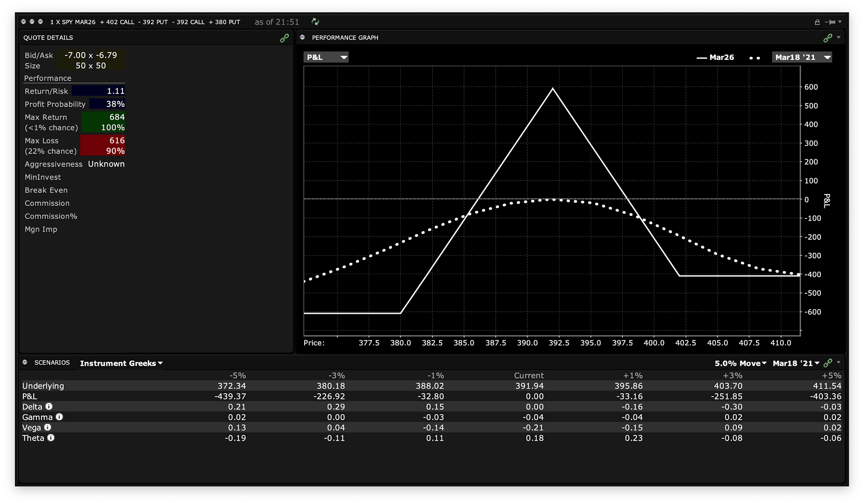
Task: Click the Performance section header
Action: click(x=48, y=78)
